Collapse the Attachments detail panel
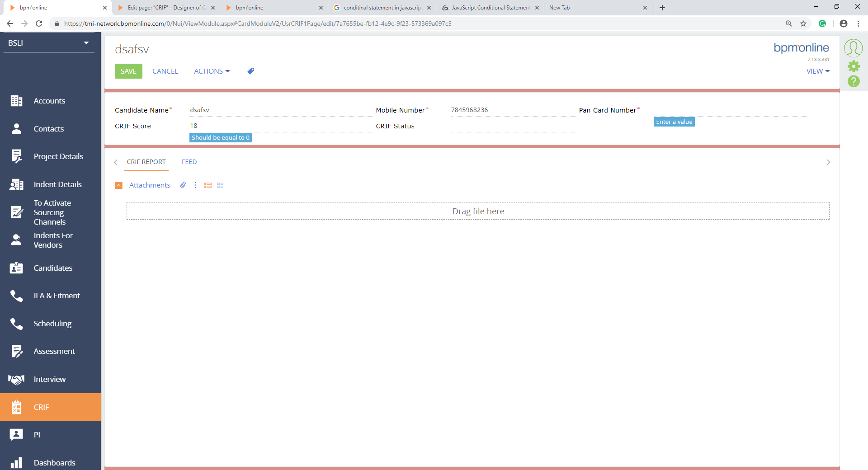868x470 pixels. (x=118, y=185)
